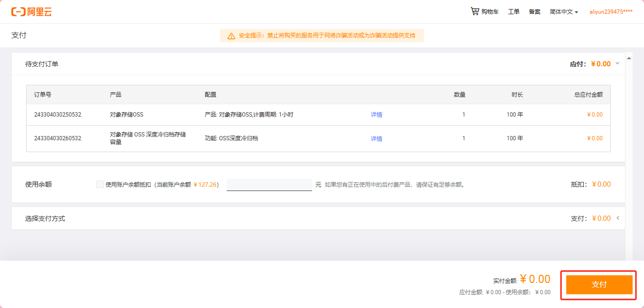Click config text 功能: OSS深度冷归档
This screenshot has height=308, width=644.
pyautogui.click(x=231, y=138)
